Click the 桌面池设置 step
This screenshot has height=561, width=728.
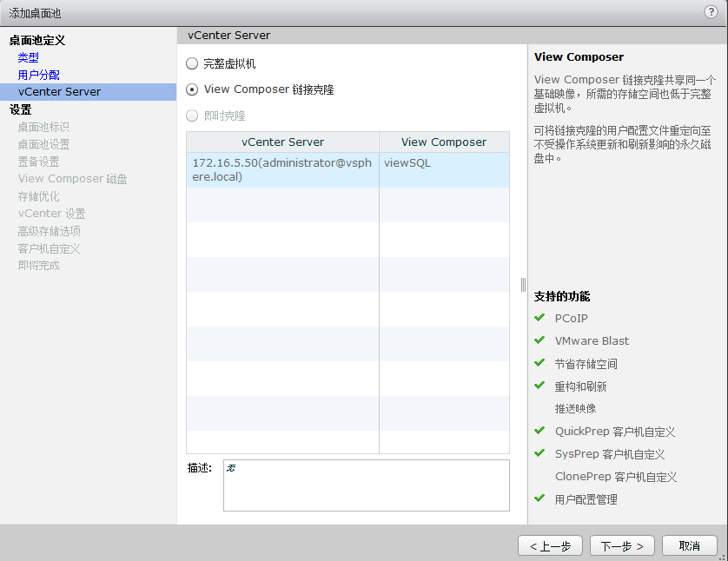pyautogui.click(x=43, y=144)
